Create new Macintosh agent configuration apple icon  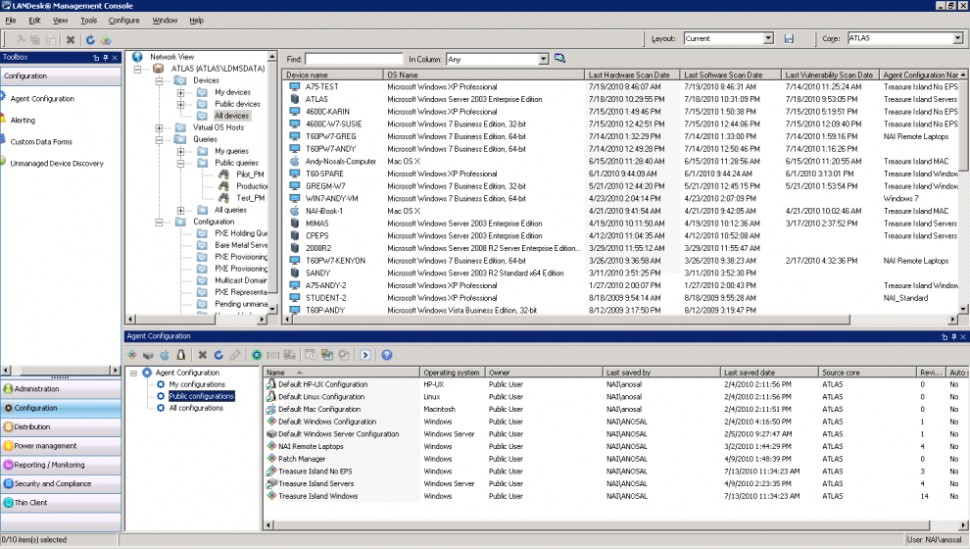(x=165, y=355)
